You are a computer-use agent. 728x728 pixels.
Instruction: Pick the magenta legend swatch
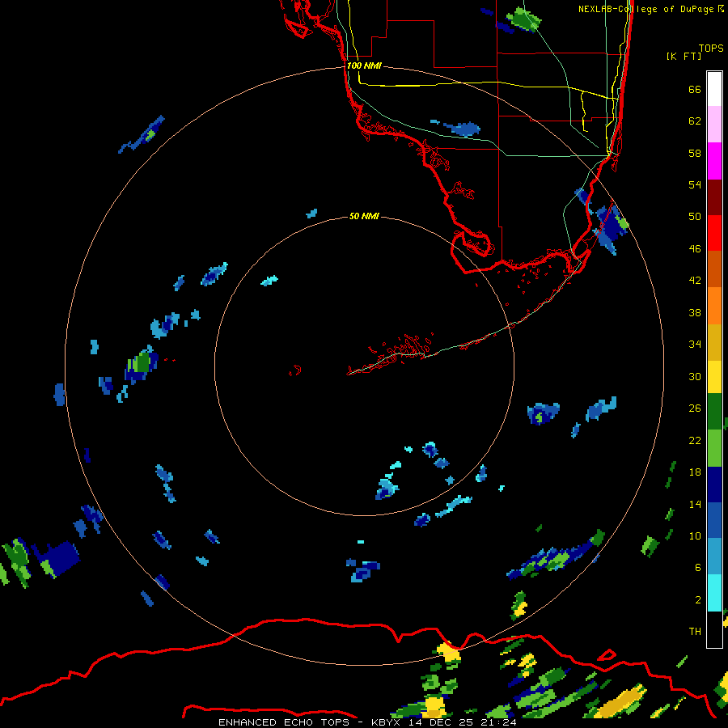pyautogui.click(x=714, y=161)
